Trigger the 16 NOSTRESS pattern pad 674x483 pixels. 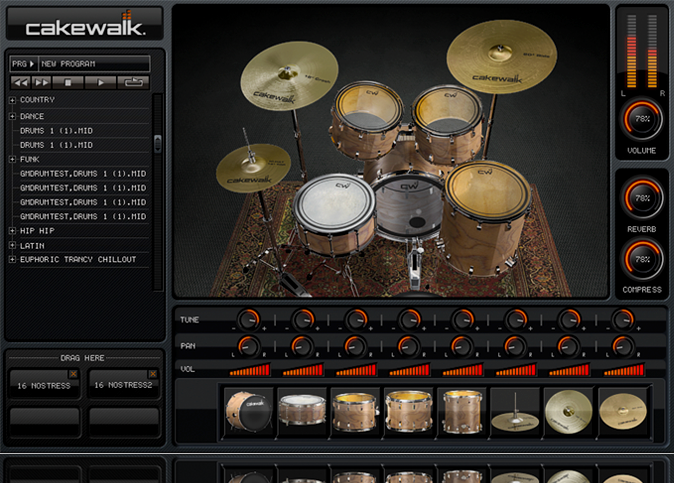coord(44,385)
